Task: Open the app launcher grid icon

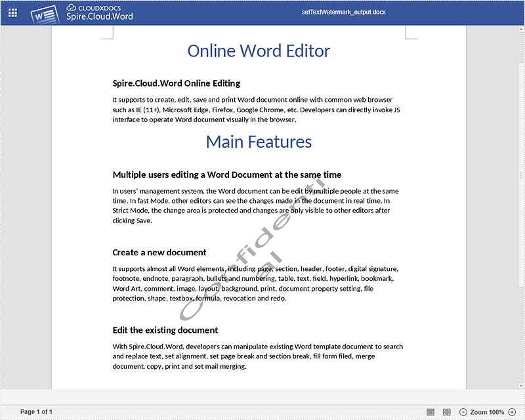Action: coord(12,12)
